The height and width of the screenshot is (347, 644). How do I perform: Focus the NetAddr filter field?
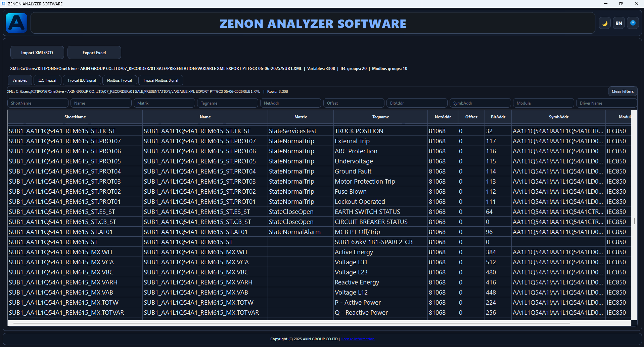pos(291,103)
